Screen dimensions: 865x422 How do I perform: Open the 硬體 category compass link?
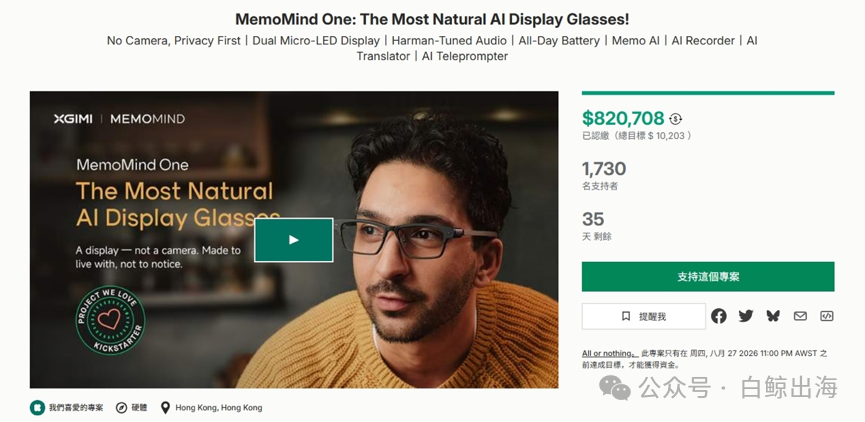tap(121, 408)
